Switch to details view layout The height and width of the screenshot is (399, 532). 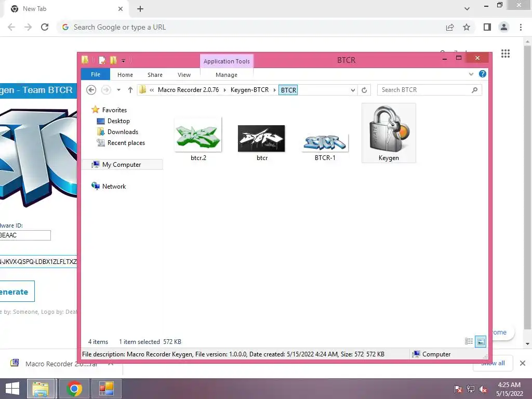point(469,341)
